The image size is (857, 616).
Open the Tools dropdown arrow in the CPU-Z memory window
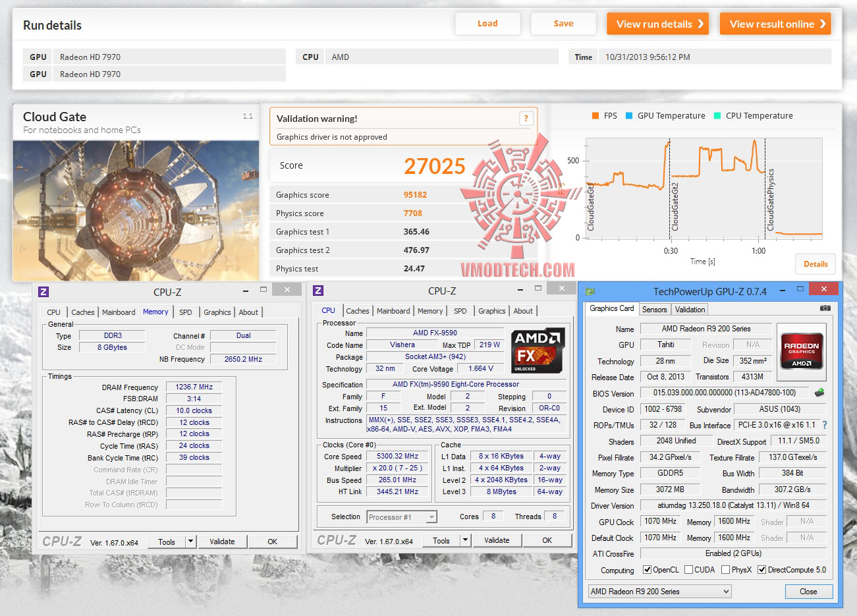pyautogui.click(x=191, y=542)
